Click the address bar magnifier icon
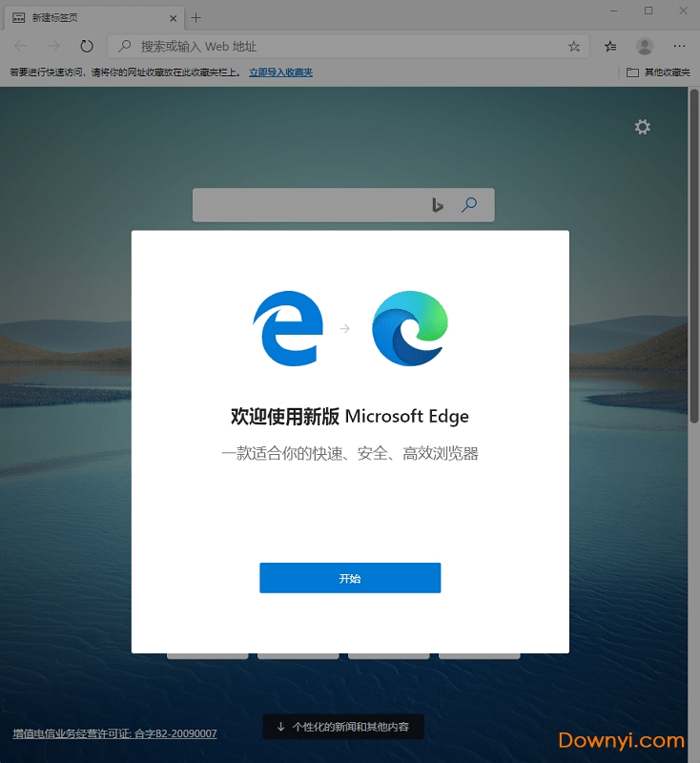 (x=125, y=46)
